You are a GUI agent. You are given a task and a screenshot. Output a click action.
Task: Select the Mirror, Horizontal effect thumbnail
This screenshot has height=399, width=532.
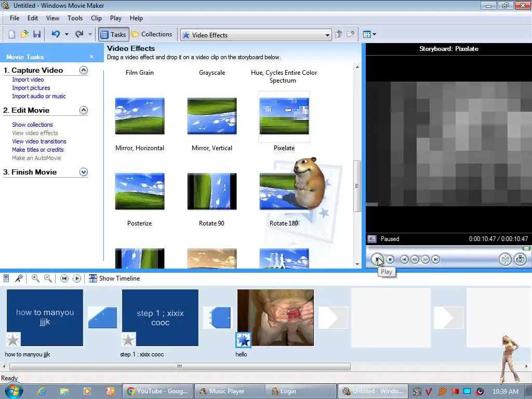pyautogui.click(x=140, y=116)
